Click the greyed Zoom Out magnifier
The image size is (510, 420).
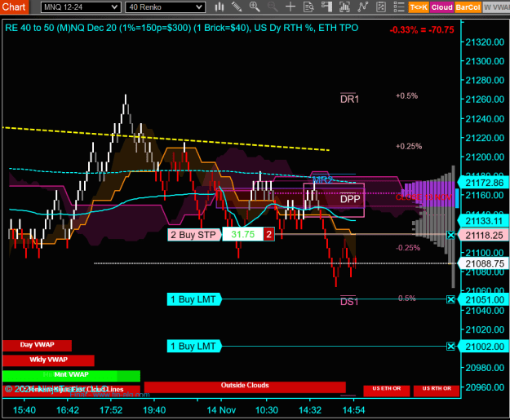click(273, 7)
